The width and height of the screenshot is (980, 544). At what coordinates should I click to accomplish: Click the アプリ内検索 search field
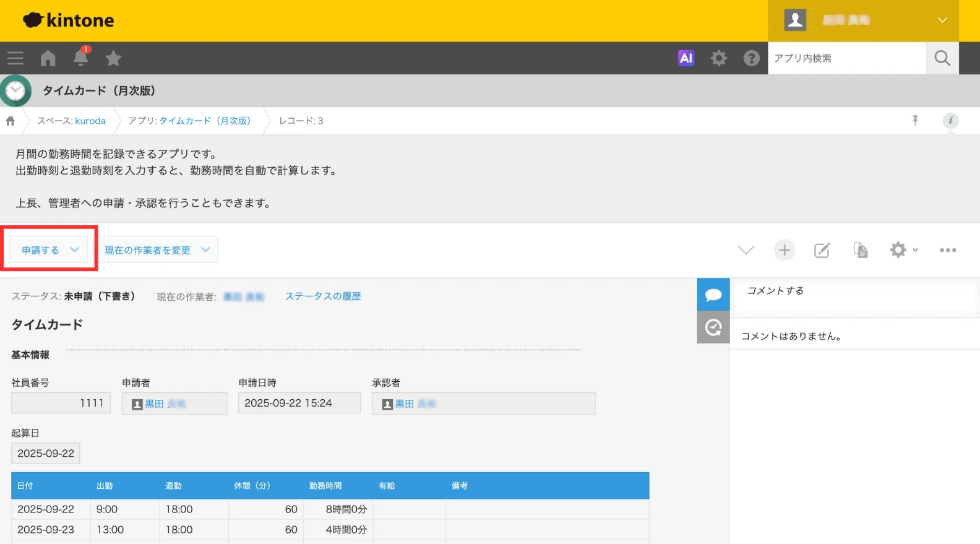click(x=846, y=58)
